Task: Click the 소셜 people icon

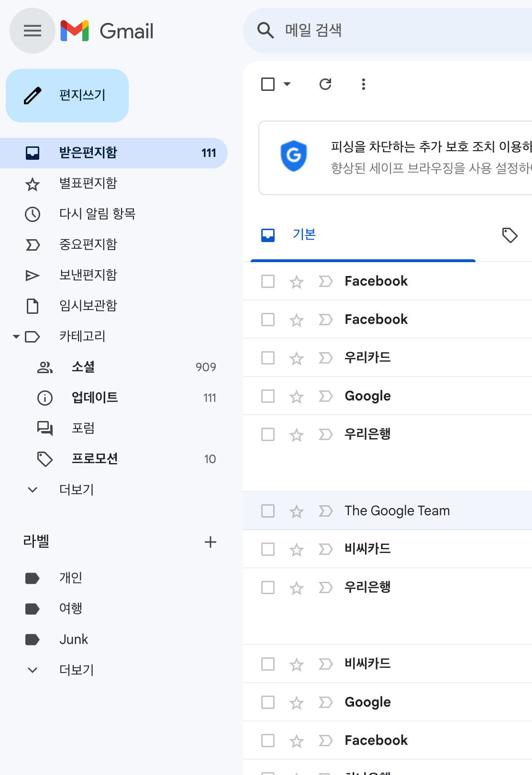Action: 45,367
